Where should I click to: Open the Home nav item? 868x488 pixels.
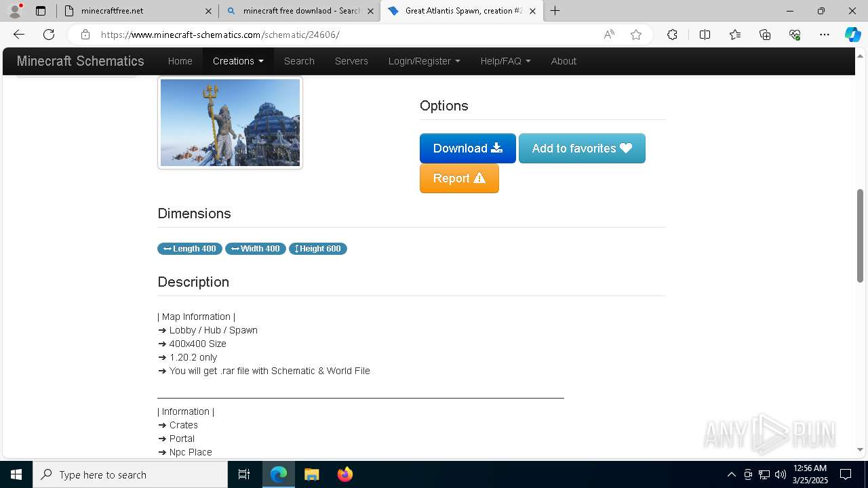point(180,61)
